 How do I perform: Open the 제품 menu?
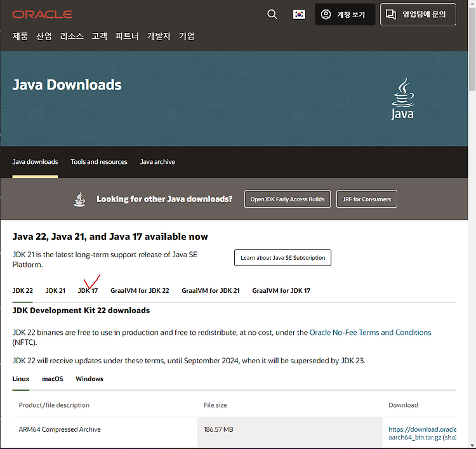click(x=20, y=36)
